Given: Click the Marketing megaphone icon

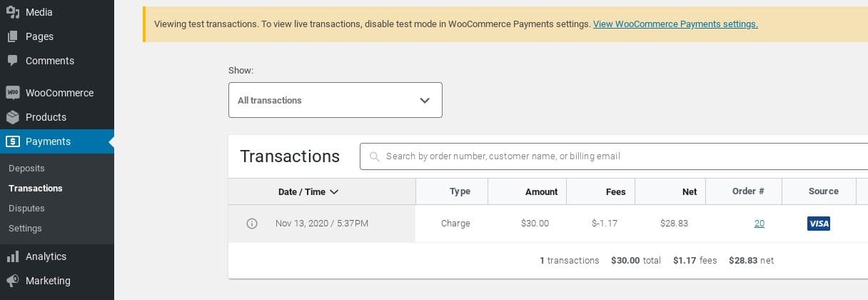Looking at the screenshot, I should 12,281.
